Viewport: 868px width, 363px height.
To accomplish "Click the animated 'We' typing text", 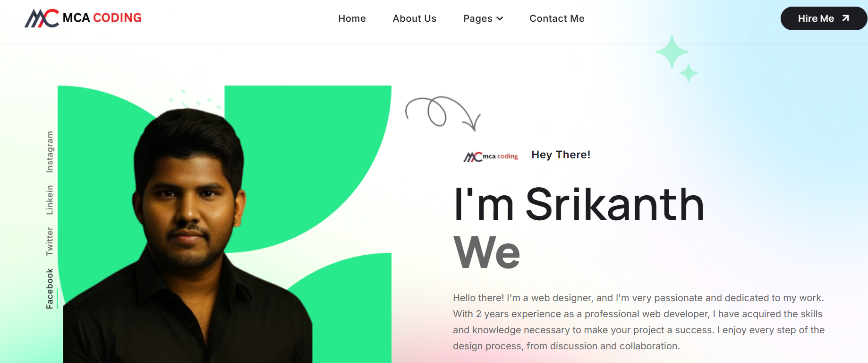I will [x=487, y=252].
